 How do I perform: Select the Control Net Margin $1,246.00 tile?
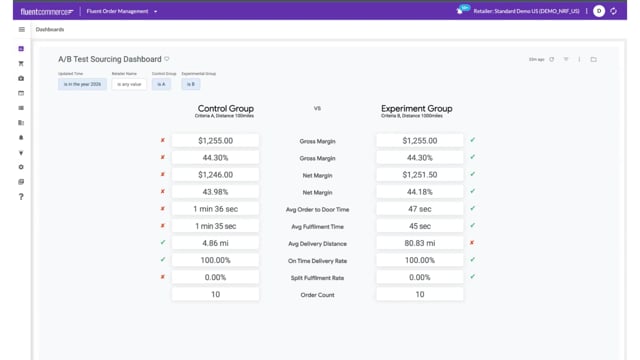tap(215, 175)
